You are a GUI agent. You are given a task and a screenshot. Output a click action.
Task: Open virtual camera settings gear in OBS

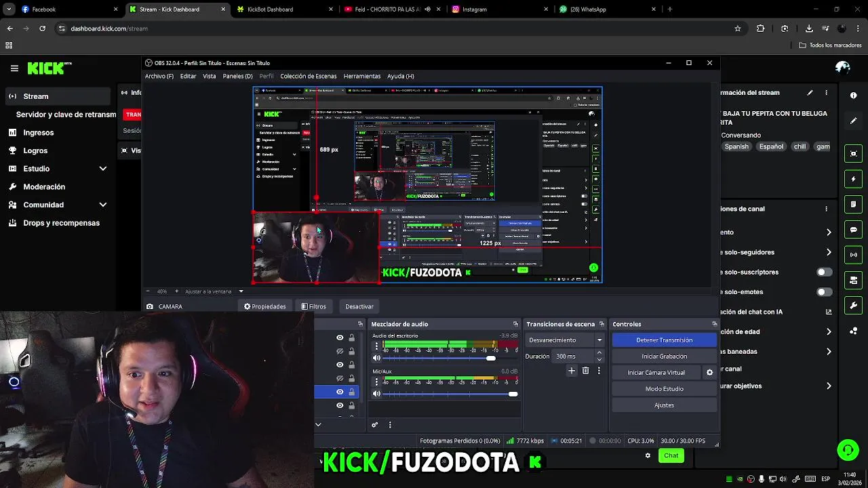[709, 372]
